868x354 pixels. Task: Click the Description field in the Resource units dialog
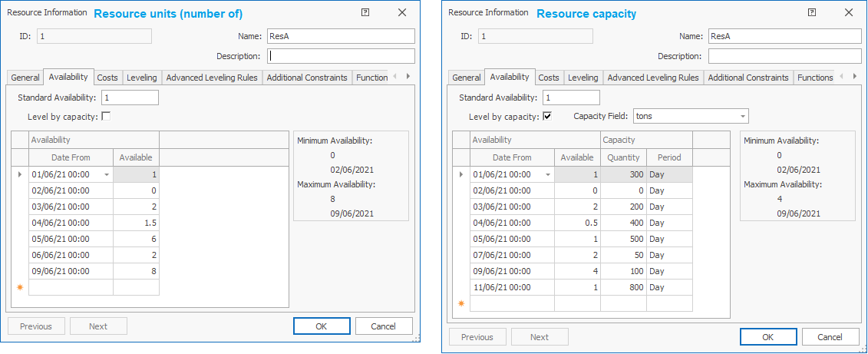(340, 56)
